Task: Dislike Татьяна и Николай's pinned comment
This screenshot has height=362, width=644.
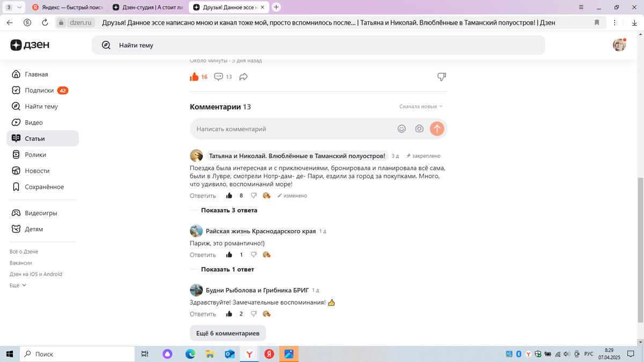Action: coord(254,196)
